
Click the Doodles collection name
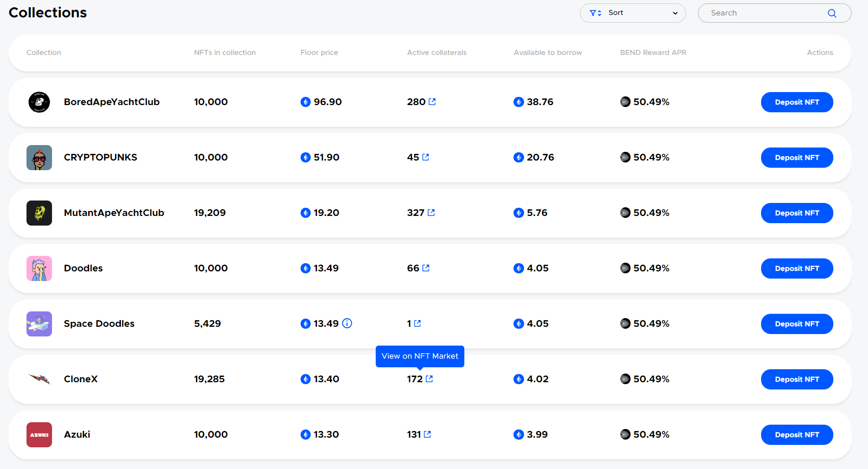pyautogui.click(x=83, y=268)
